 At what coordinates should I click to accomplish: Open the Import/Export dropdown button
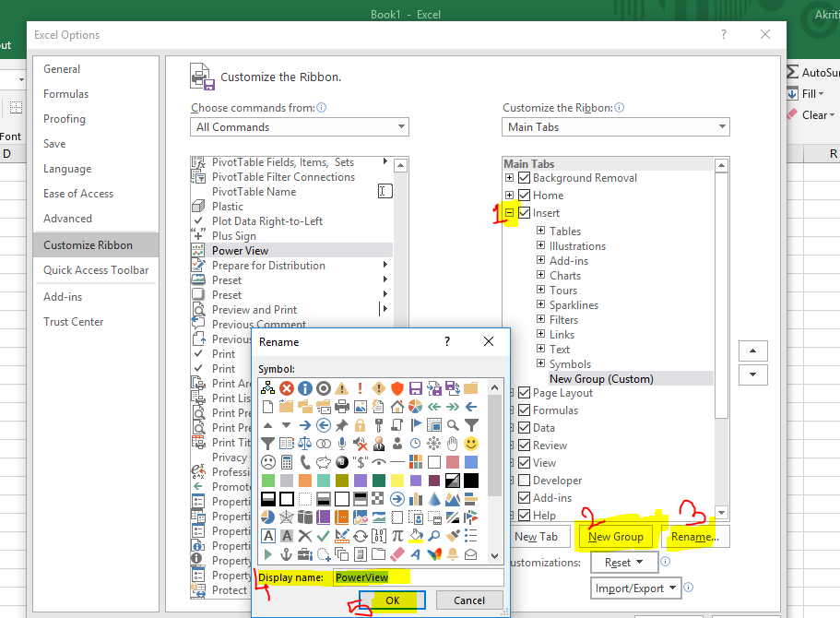point(635,588)
